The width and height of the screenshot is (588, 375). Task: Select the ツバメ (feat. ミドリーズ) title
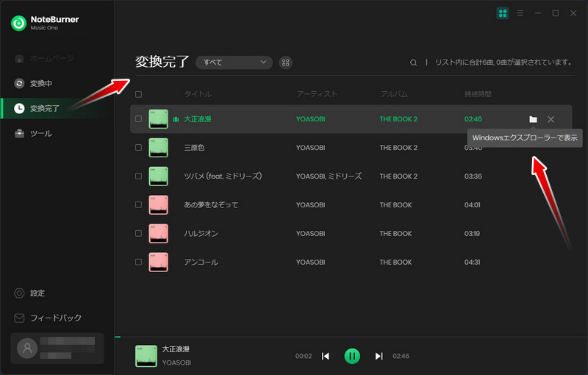(x=223, y=176)
